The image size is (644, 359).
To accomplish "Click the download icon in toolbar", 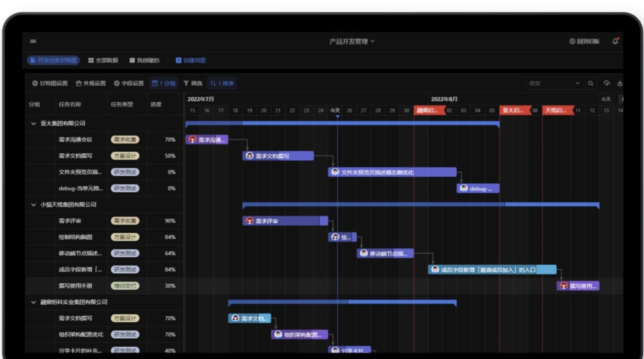I will click(620, 83).
